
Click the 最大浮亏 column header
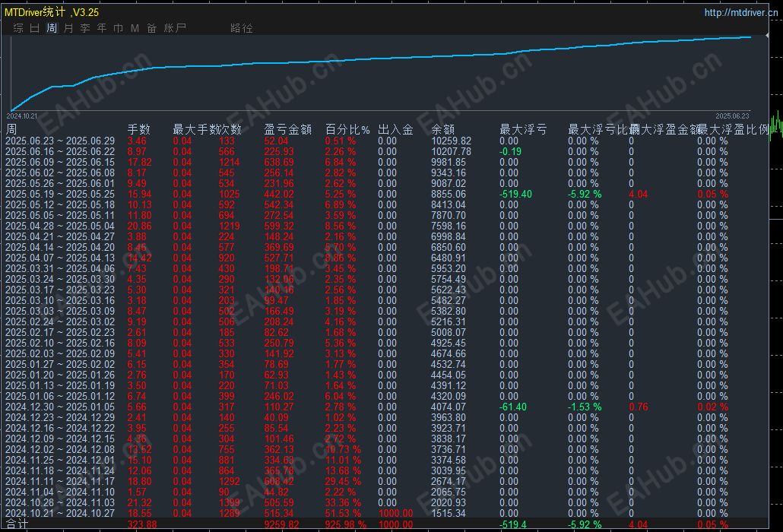click(x=523, y=130)
